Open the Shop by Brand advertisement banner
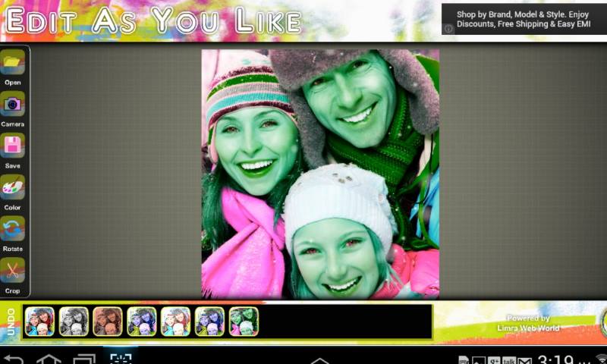This screenshot has height=364, width=607. (524, 20)
